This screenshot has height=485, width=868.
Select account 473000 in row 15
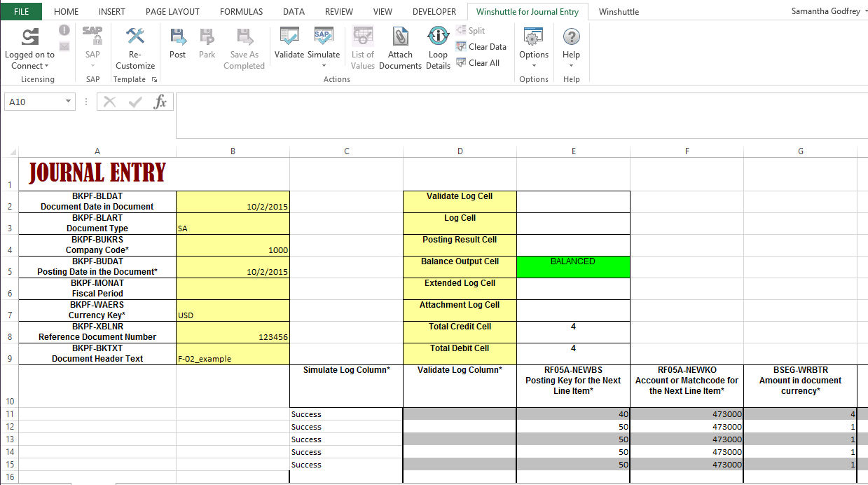(x=687, y=465)
